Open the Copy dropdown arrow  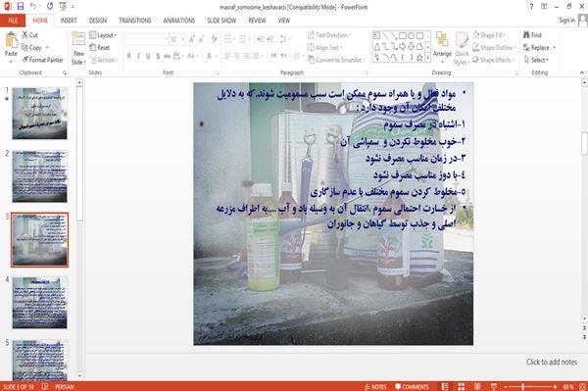pyautogui.click(x=47, y=48)
